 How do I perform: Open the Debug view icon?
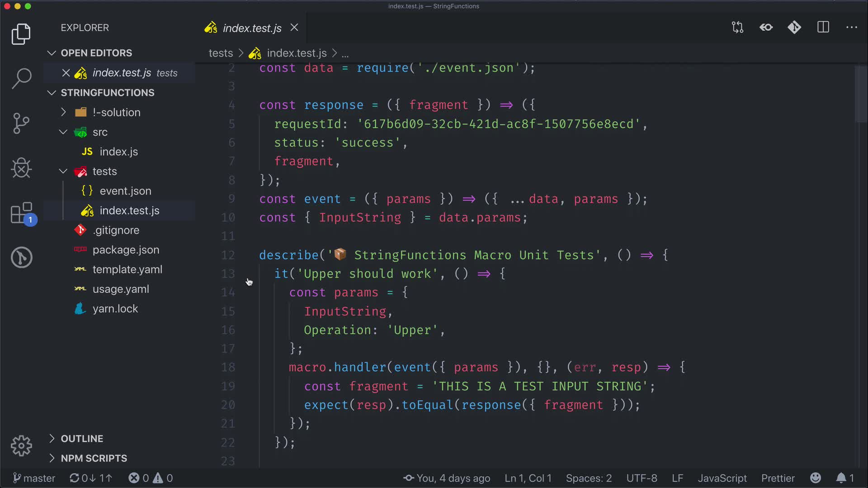(21, 168)
